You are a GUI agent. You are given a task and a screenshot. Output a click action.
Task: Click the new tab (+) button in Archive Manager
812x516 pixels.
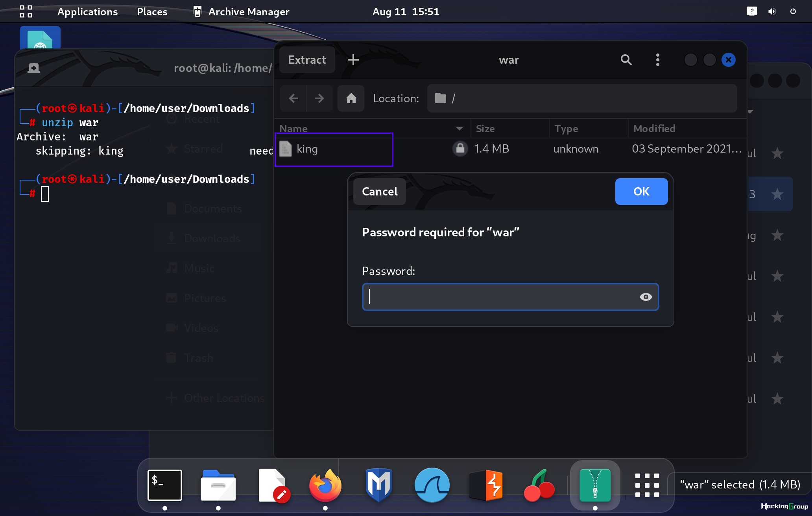click(x=353, y=59)
